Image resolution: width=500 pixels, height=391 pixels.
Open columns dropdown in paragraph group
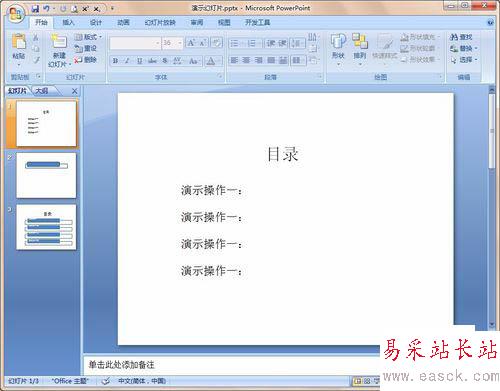[x=298, y=60]
